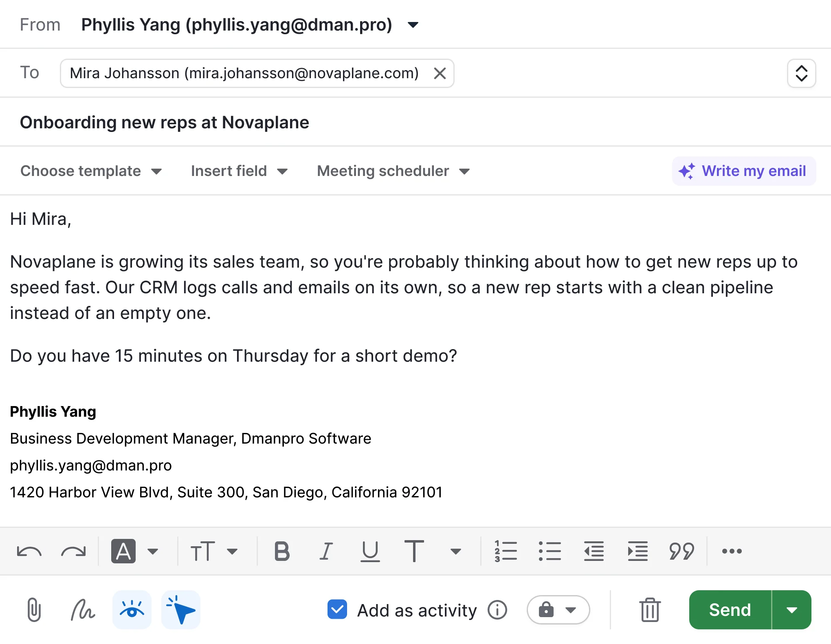Click phyllis.yang@dman.pro in signature

point(91,465)
